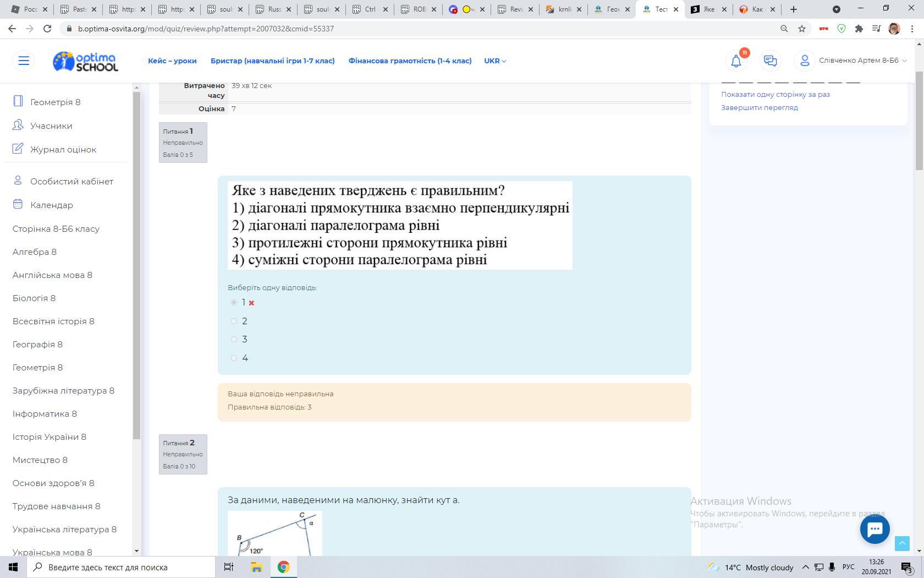Select answer option 3

pyautogui.click(x=234, y=339)
